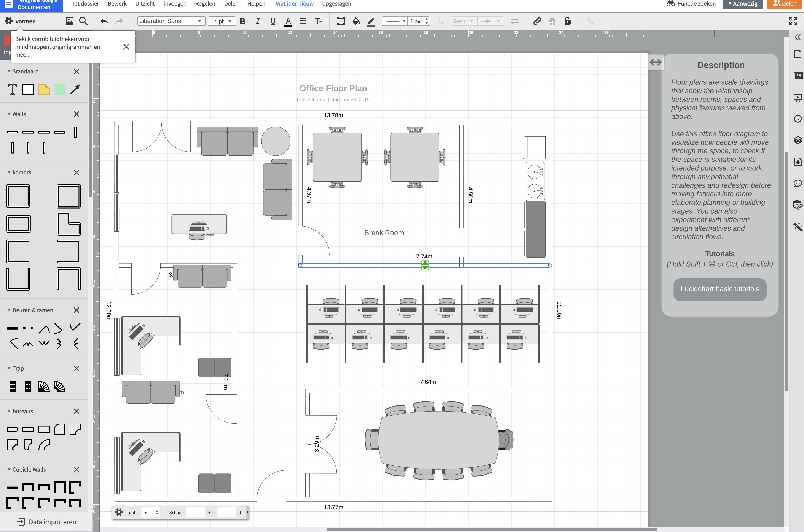Open the text color picker
Image resolution: width=804 pixels, height=532 pixels.
coord(288,21)
